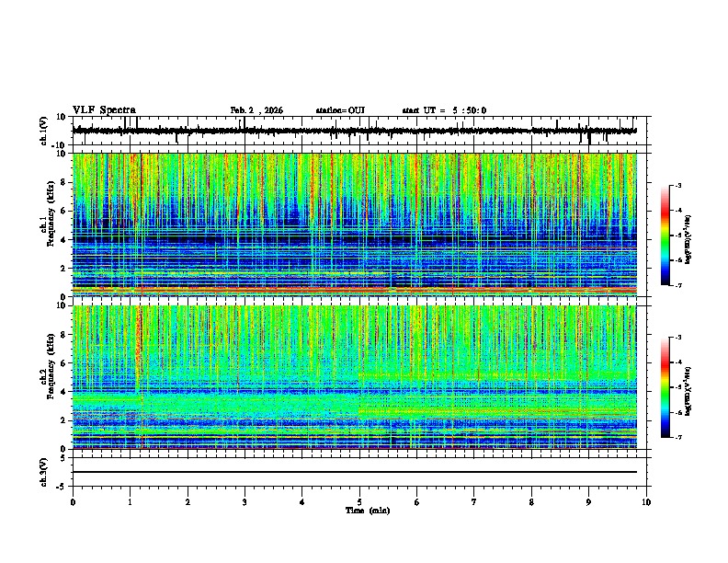Click the ch.2 "Frequency (kHz)" axis label
Image resolution: width=728 pixels, height=563 pixels.
pyautogui.click(x=51, y=366)
